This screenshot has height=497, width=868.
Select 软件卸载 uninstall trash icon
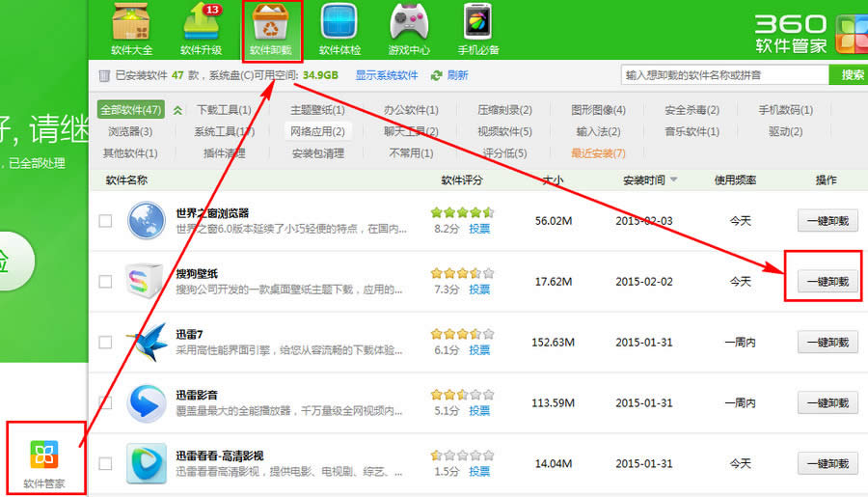coord(271,22)
